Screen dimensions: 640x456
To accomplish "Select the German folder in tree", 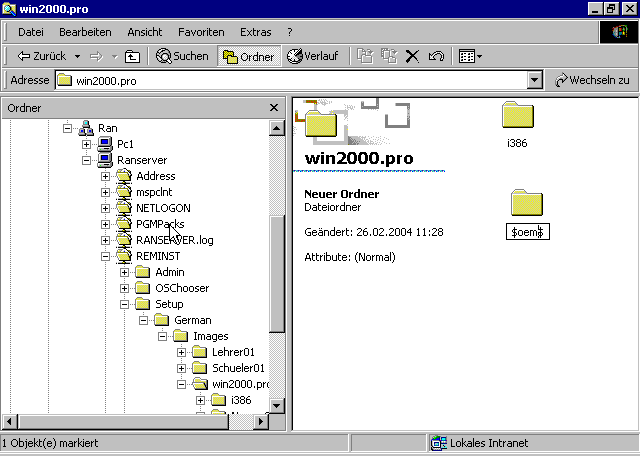I will (x=193, y=320).
